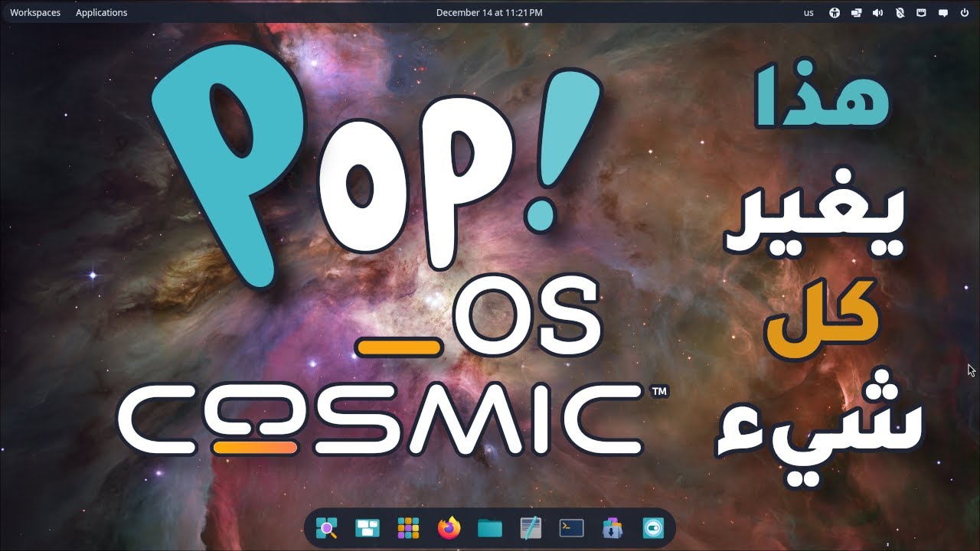Open the Applications menu in the top panel

pos(102,12)
